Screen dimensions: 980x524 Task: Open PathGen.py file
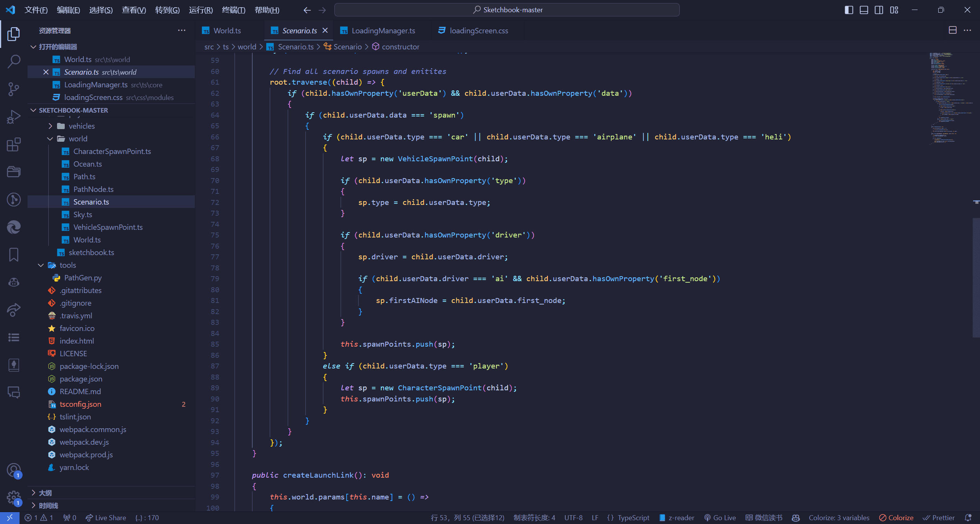[x=111, y=278]
